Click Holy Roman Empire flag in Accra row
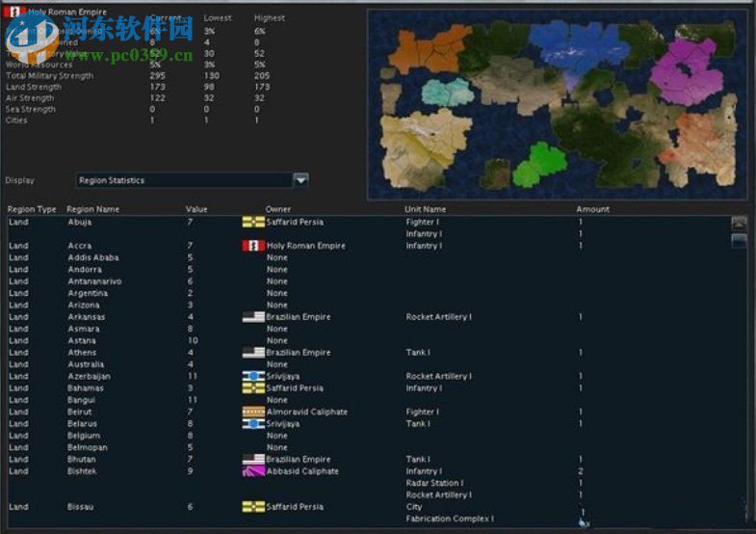The width and height of the screenshot is (756, 534). (253, 246)
